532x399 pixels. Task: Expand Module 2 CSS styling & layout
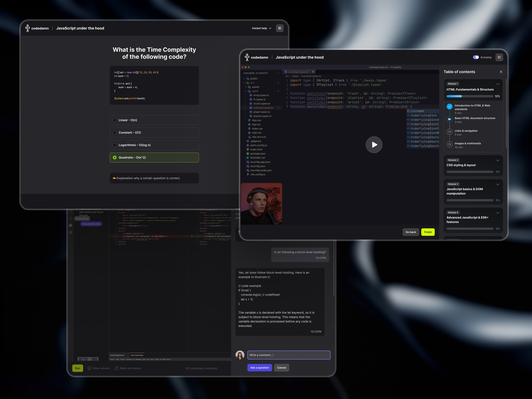click(498, 160)
